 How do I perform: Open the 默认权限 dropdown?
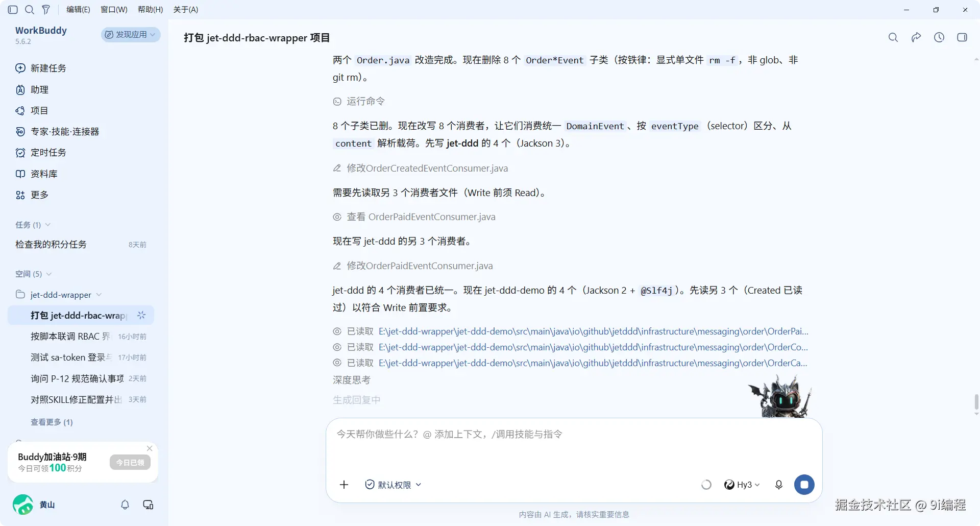click(394, 485)
